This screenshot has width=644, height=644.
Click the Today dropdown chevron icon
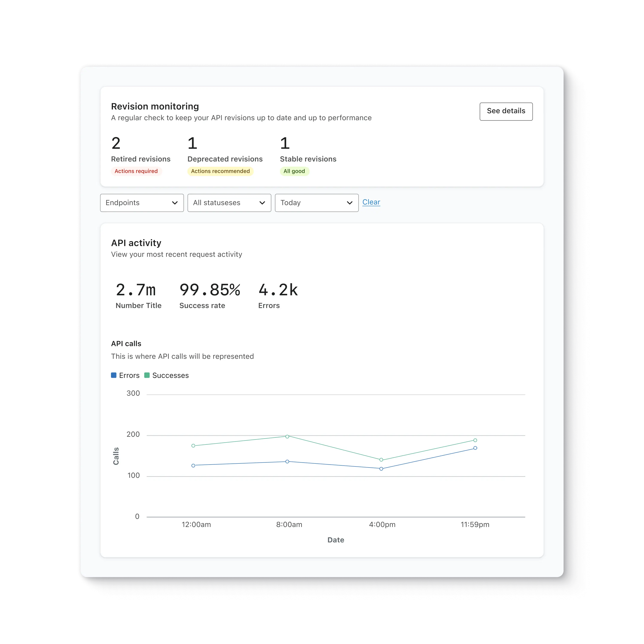point(349,203)
